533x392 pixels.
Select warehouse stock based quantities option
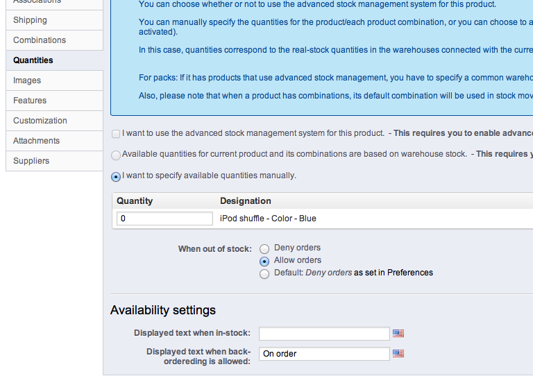(116, 155)
